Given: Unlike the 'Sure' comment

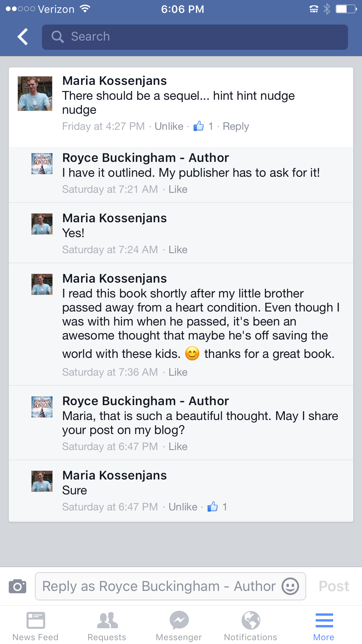Looking at the screenshot, I should tap(183, 507).
